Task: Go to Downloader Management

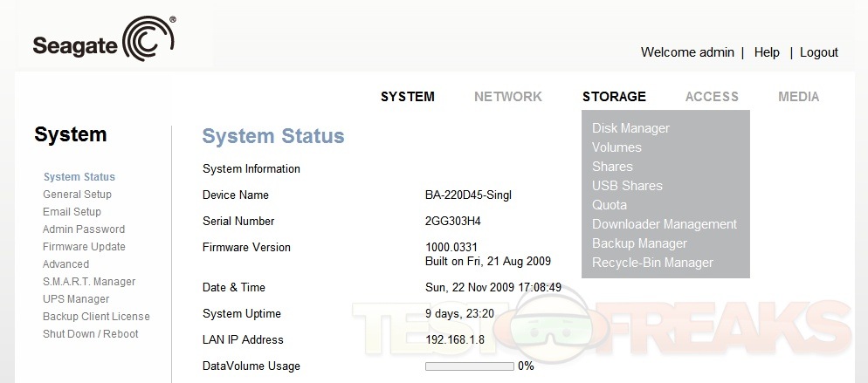Action: tap(664, 224)
